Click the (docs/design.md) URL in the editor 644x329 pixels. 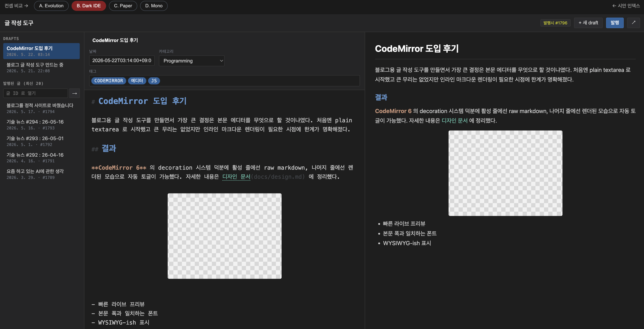pos(278,177)
